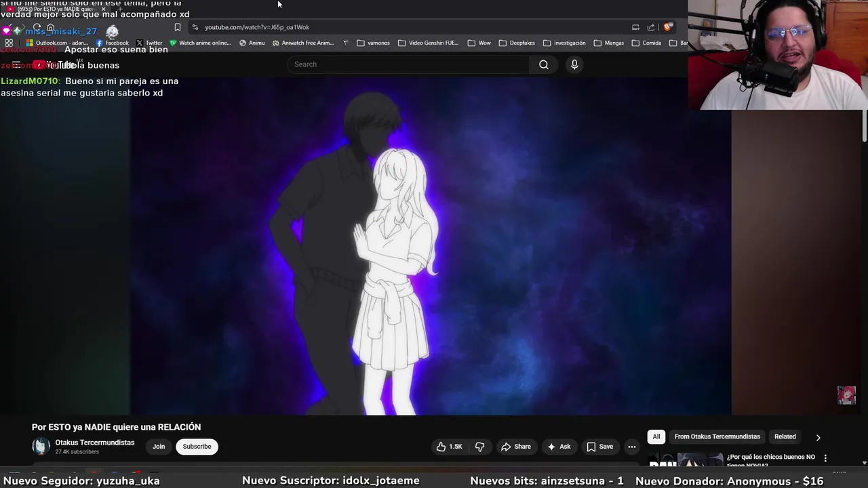Click the chips next arrow chevron
Image resolution: width=868 pixels, height=488 pixels.
[x=818, y=437]
